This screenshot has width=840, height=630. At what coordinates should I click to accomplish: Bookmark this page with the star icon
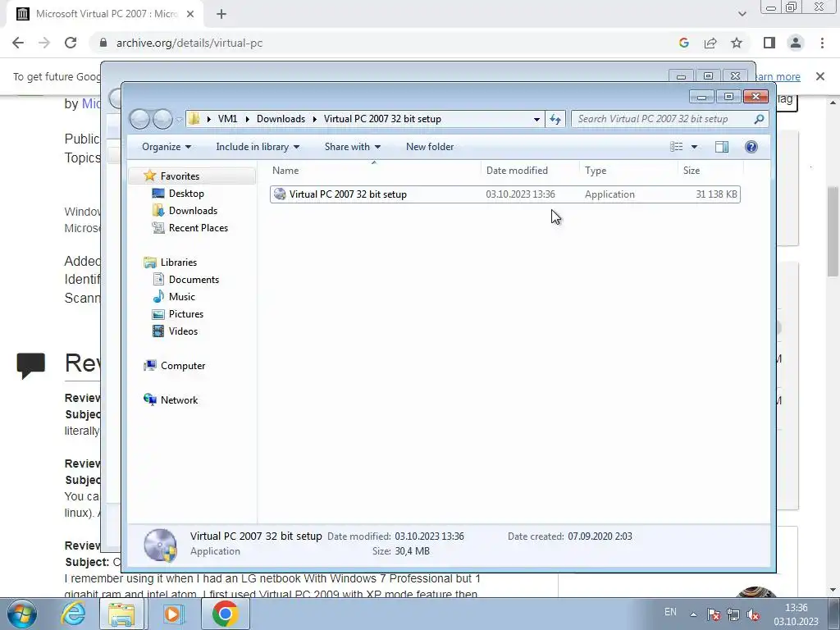coord(737,43)
